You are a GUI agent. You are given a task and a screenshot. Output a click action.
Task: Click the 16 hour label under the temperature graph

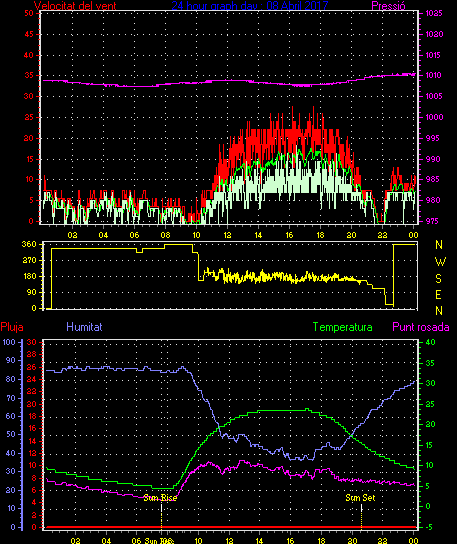pos(291,541)
